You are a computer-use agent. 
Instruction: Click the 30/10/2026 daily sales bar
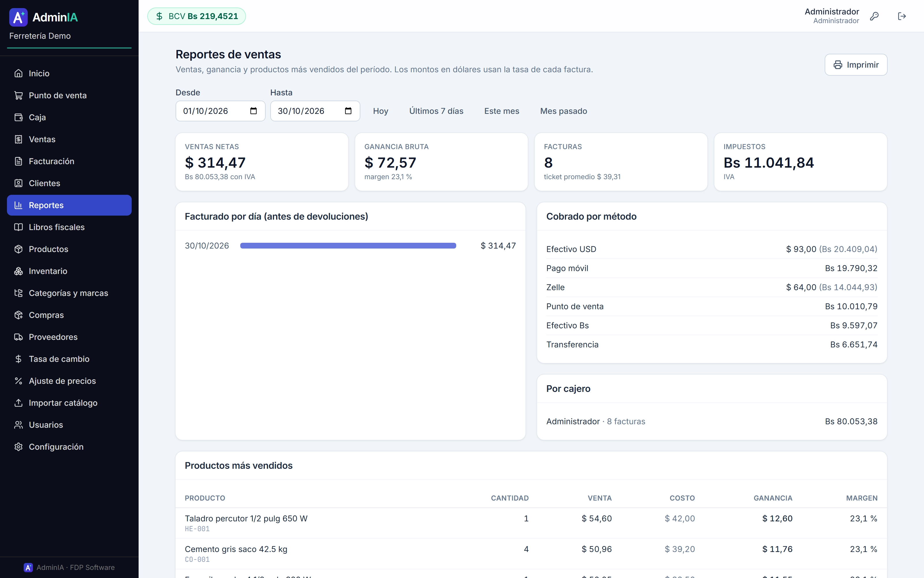pos(348,246)
